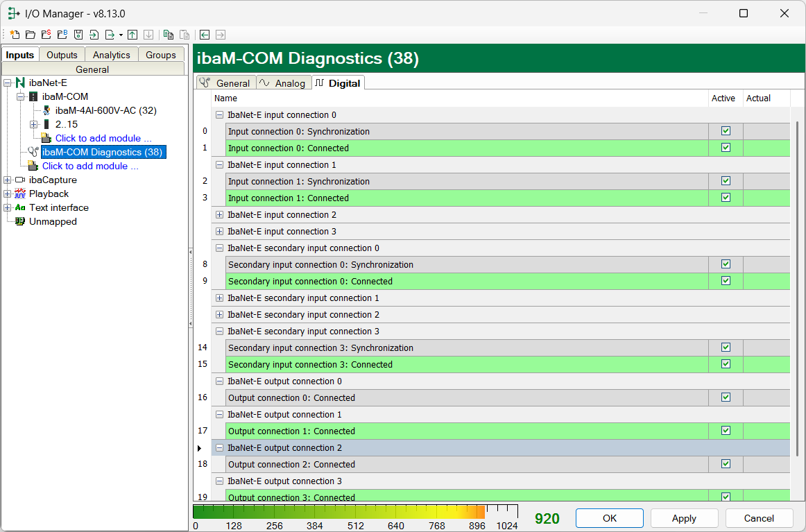Expand IbaNet-E input connection 2 group
The height and width of the screenshot is (532, 806).
[x=220, y=215]
